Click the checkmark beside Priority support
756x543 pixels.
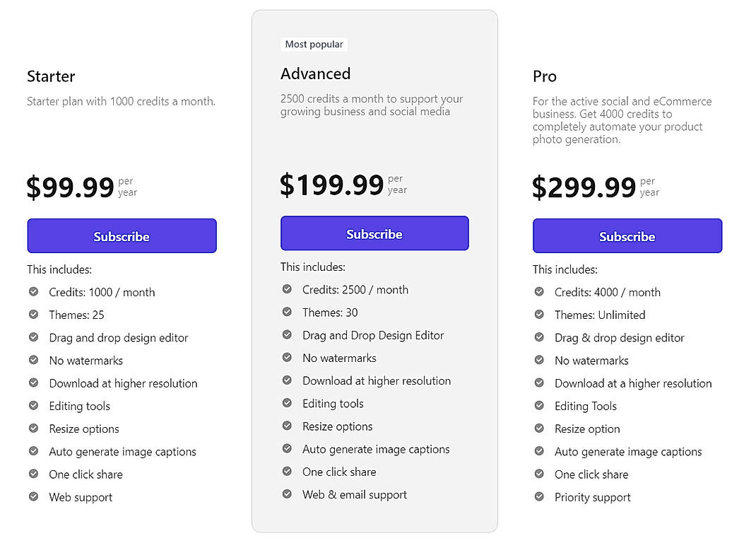point(539,497)
